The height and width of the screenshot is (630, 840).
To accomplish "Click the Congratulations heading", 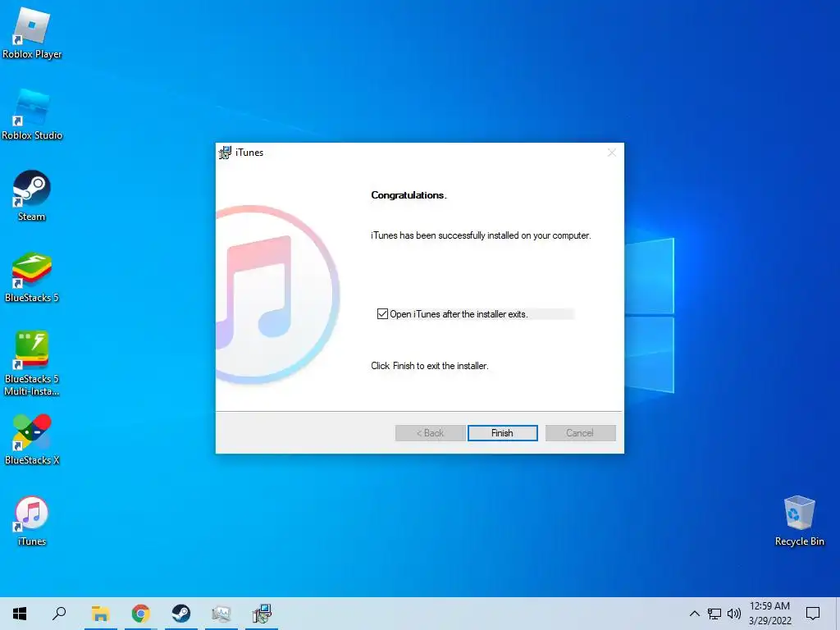I will click(x=409, y=195).
